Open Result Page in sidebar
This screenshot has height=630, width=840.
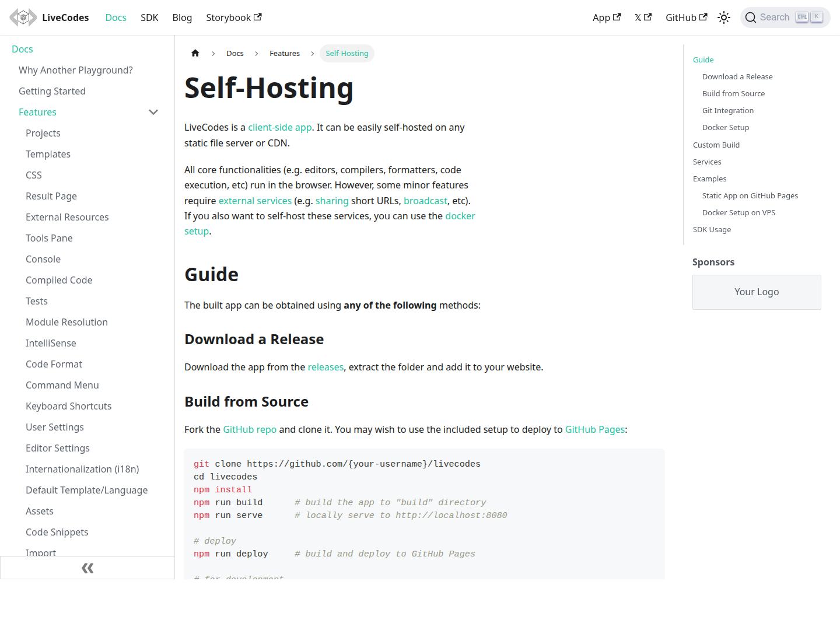click(x=51, y=196)
